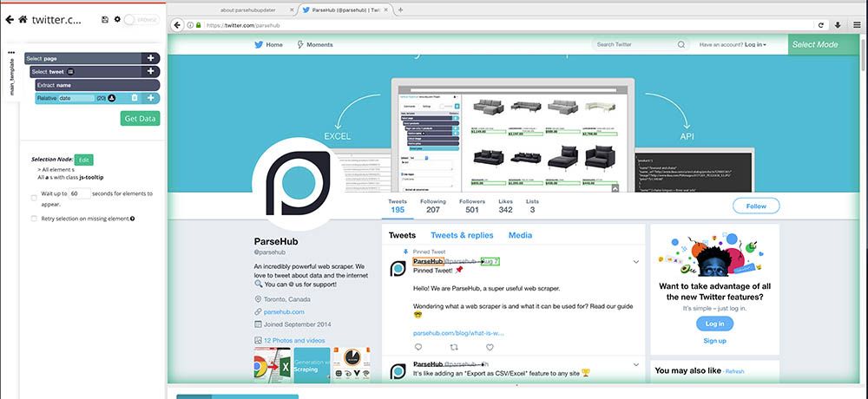868x399 pixels.
Task: Click the Scraping media thumbnail
Action: click(312, 364)
